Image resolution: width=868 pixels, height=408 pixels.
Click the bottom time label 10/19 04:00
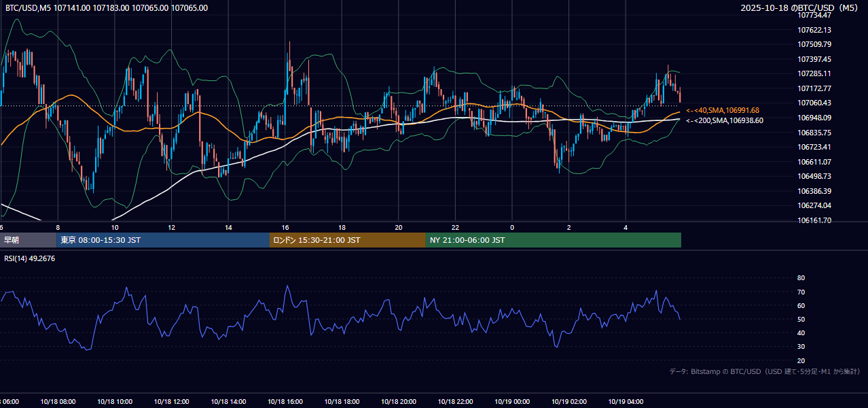tap(626, 402)
